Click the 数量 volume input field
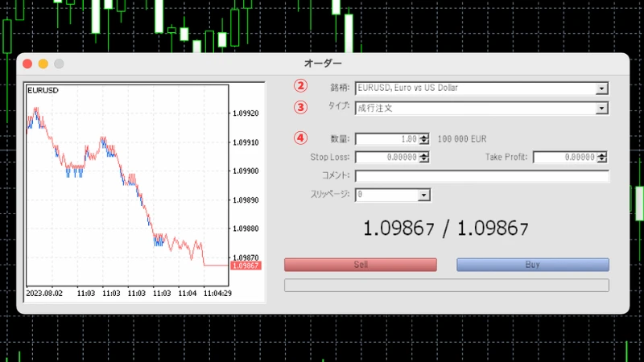Screen dimensions: 644x362 tap(387, 139)
